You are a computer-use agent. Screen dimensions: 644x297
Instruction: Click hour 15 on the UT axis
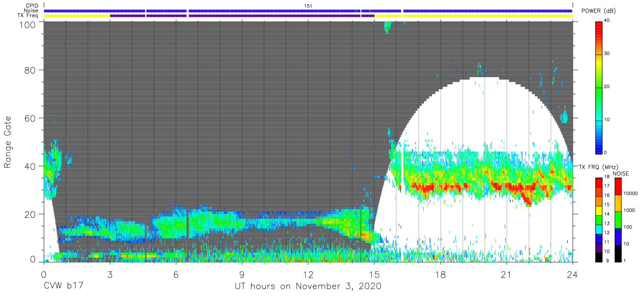[374, 273]
